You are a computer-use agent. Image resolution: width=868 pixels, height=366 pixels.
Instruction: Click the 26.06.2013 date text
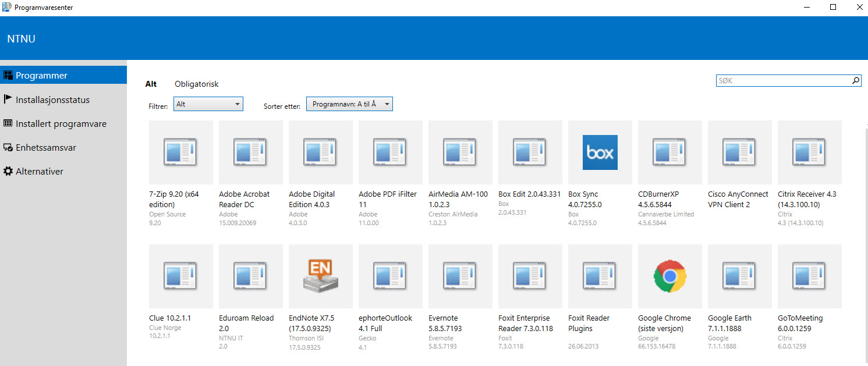pos(584,346)
